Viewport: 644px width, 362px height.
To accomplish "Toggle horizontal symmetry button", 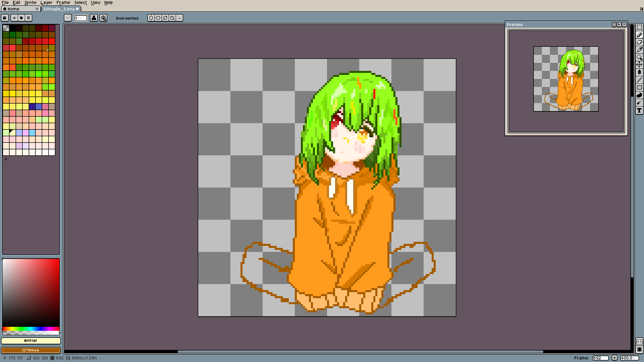I will pyautogui.click(x=151, y=18).
